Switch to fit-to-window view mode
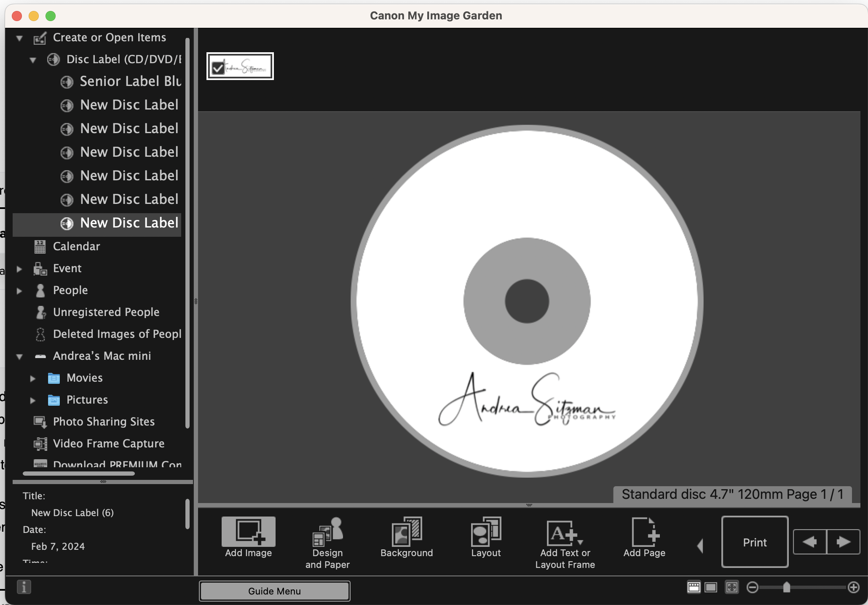This screenshot has width=868, height=605. coord(732,587)
